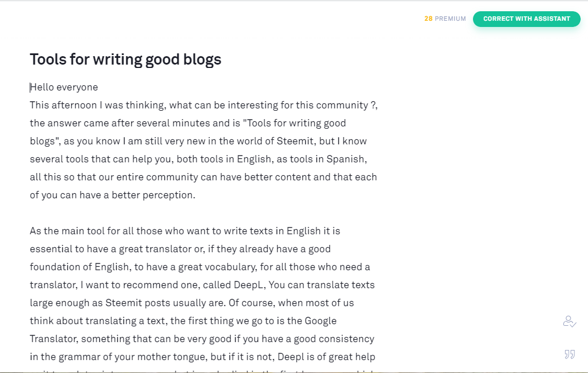Click the Correct with Assistant button

tap(526, 19)
